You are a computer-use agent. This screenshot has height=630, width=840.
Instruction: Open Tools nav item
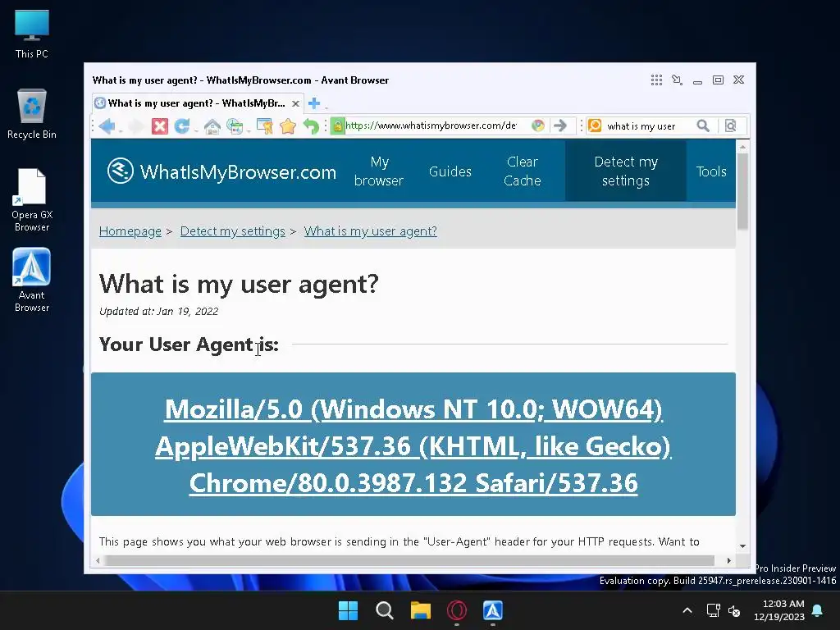pos(711,171)
